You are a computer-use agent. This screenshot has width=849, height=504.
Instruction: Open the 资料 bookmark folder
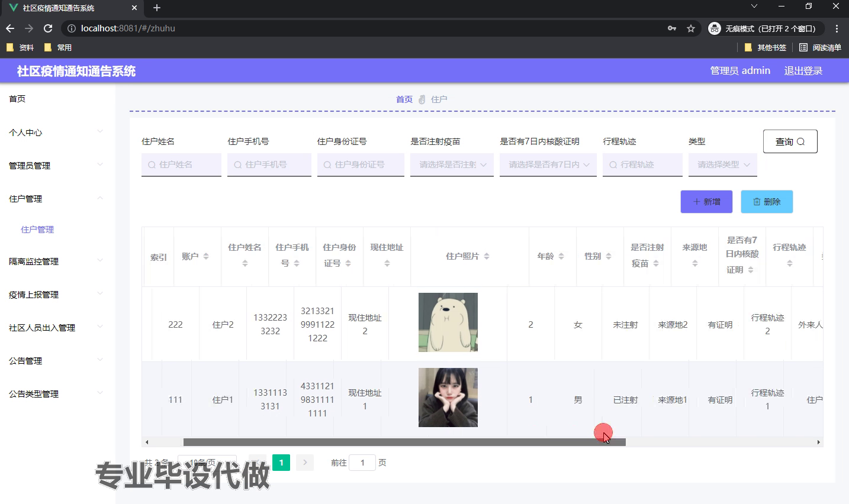[20, 47]
